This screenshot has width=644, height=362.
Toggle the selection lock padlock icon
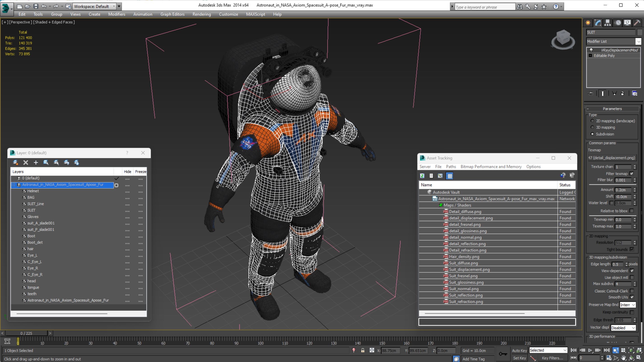(363, 350)
